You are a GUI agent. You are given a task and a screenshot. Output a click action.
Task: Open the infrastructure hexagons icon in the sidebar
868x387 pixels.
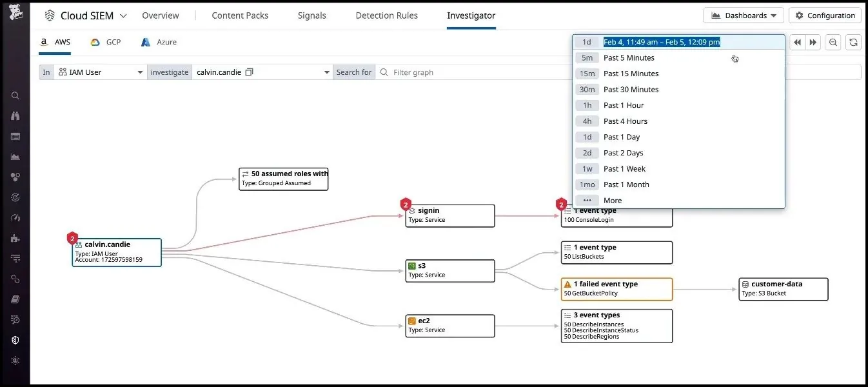[15, 177]
